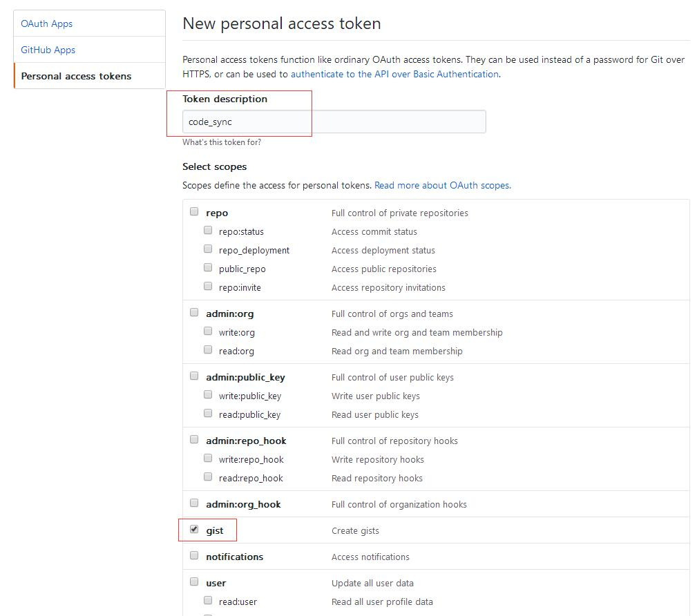Tick the read:user checkbox

[x=208, y=601]
